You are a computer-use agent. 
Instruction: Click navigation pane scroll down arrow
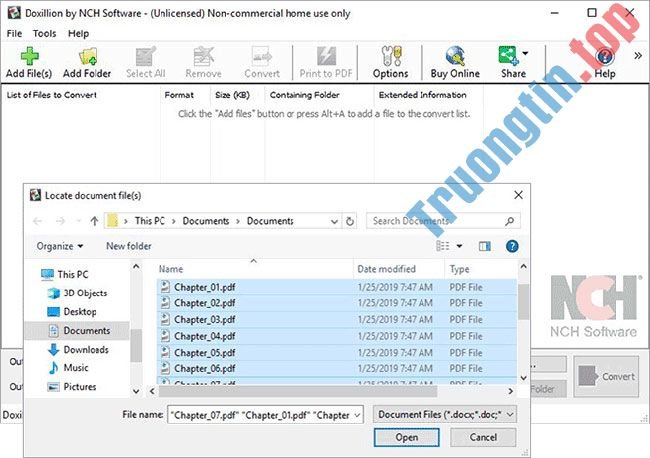pos(136,391)
